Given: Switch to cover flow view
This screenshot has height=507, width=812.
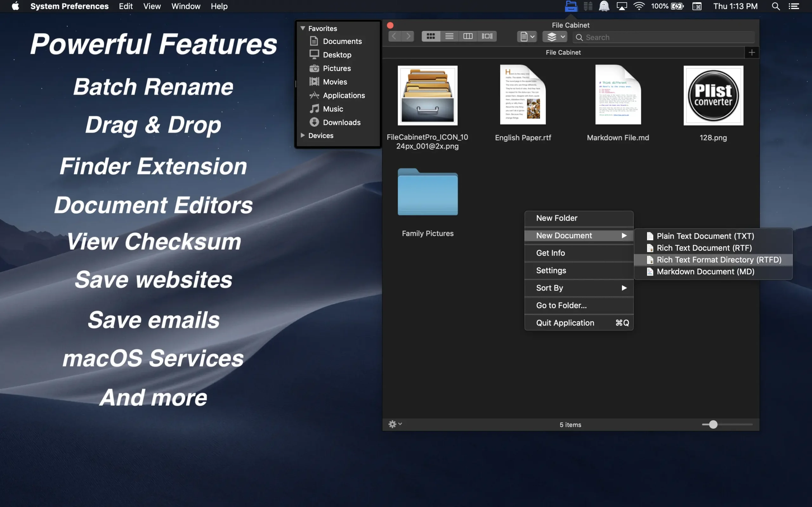Looking at the screenshot, I should [487, 36].
